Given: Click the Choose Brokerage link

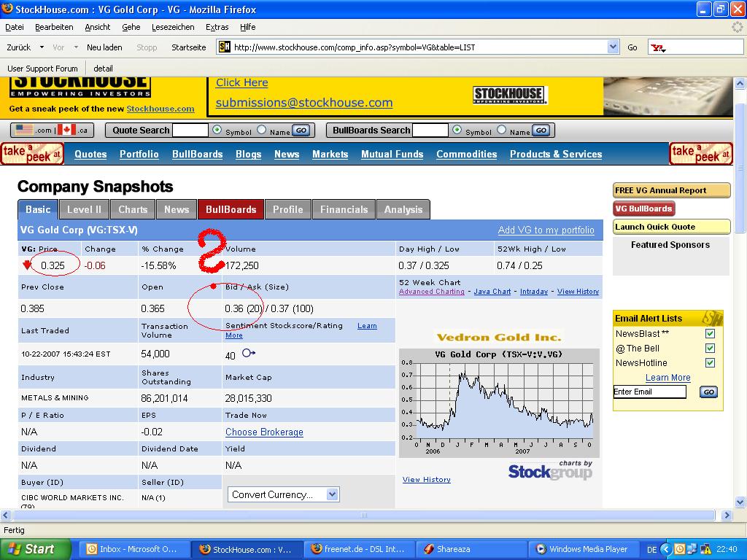Looking at the screenshot, I should pyautogui.click(x=264, y=432).
